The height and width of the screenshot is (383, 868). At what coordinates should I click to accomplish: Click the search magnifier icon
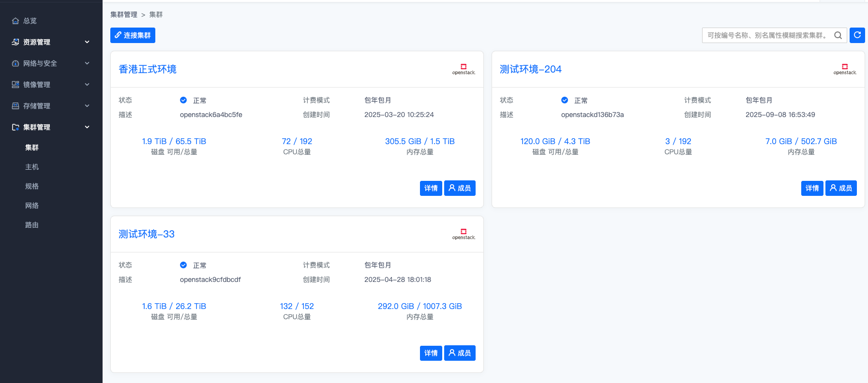coord(838,35)
